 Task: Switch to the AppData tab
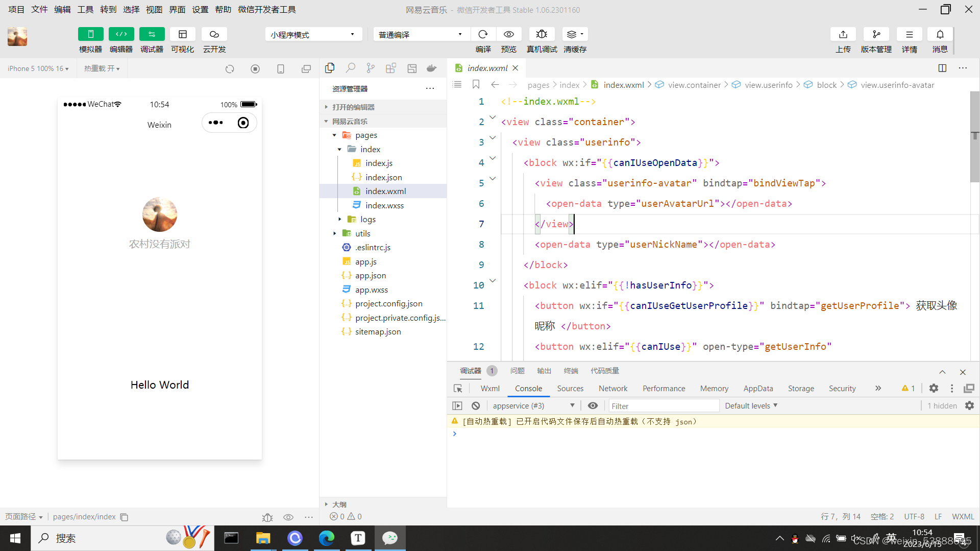tap(758, 389)
